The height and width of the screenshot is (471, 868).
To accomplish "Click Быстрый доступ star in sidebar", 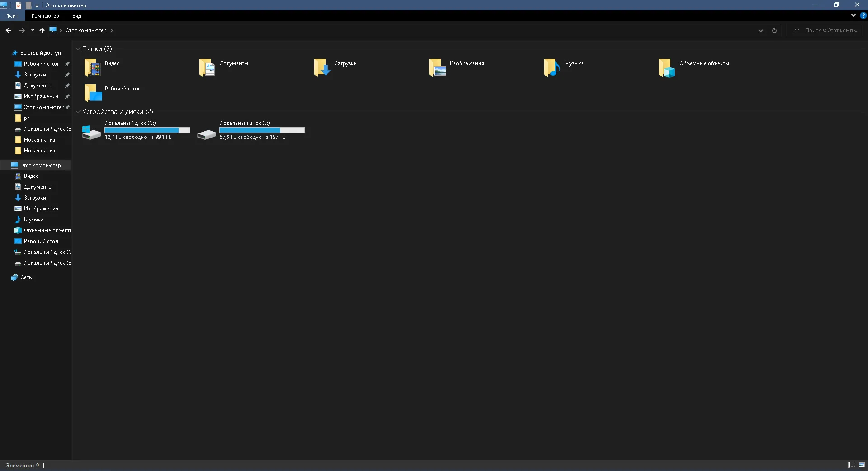I will pyautogui.click(x=15, y=53).
